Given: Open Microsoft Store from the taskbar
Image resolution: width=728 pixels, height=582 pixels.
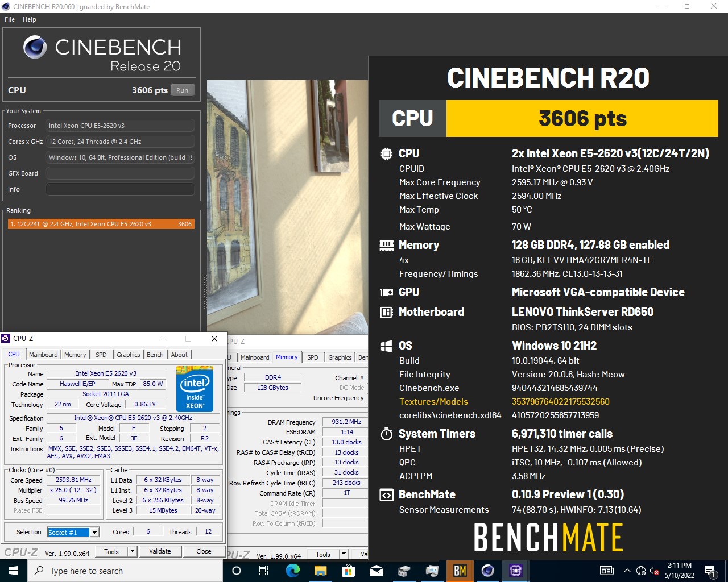Looking at the screenshot, I should click(348, 571).
